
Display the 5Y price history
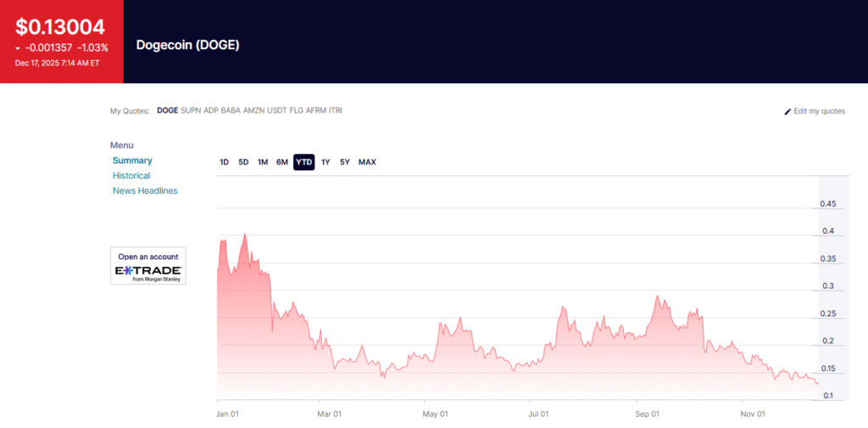click(x=345, y=162)
